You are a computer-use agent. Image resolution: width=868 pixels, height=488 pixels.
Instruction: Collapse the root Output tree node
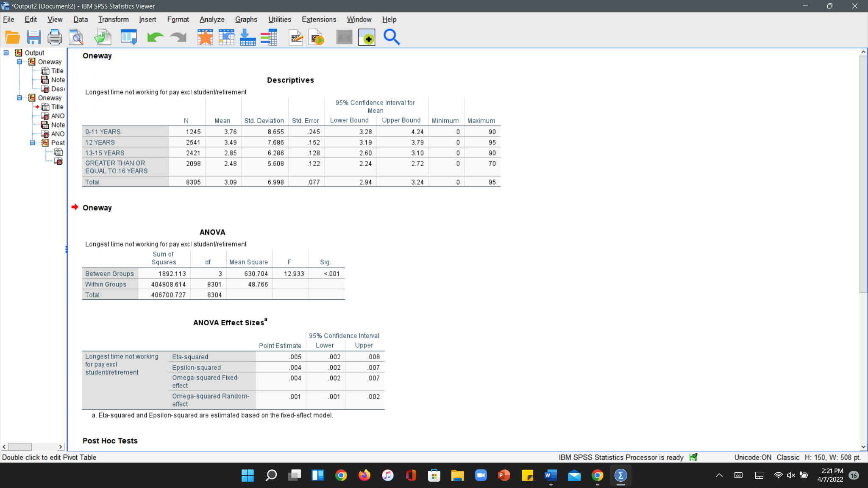pyautogui.click(x=6, y=53)
